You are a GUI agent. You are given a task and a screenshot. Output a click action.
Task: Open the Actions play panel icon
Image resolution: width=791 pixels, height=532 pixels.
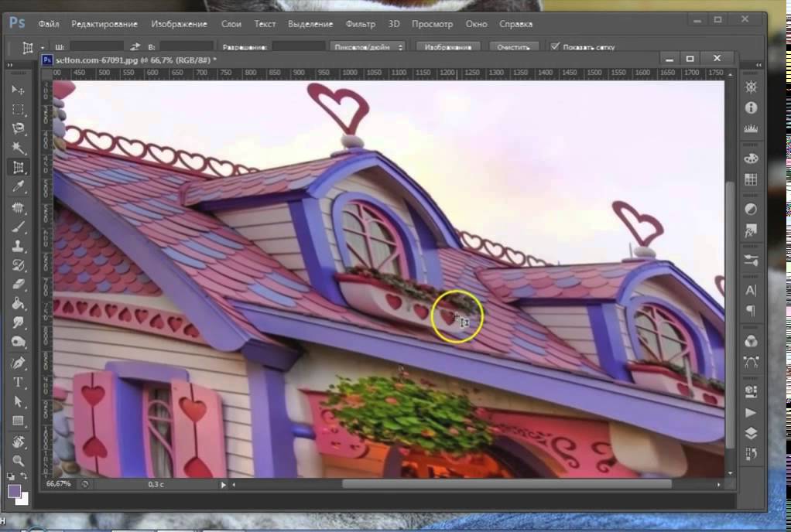[x=751, y=413]
